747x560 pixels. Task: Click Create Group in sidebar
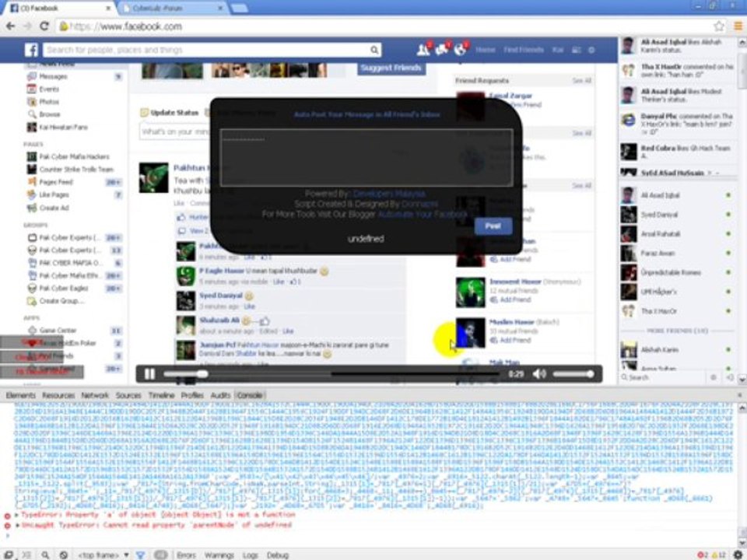(x=61, y=301)
